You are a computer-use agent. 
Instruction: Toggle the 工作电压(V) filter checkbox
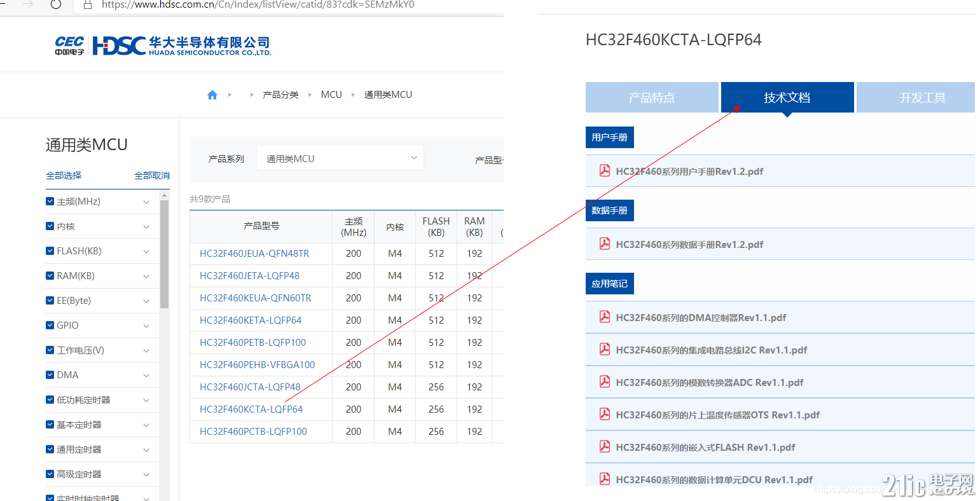click(50, 350)
